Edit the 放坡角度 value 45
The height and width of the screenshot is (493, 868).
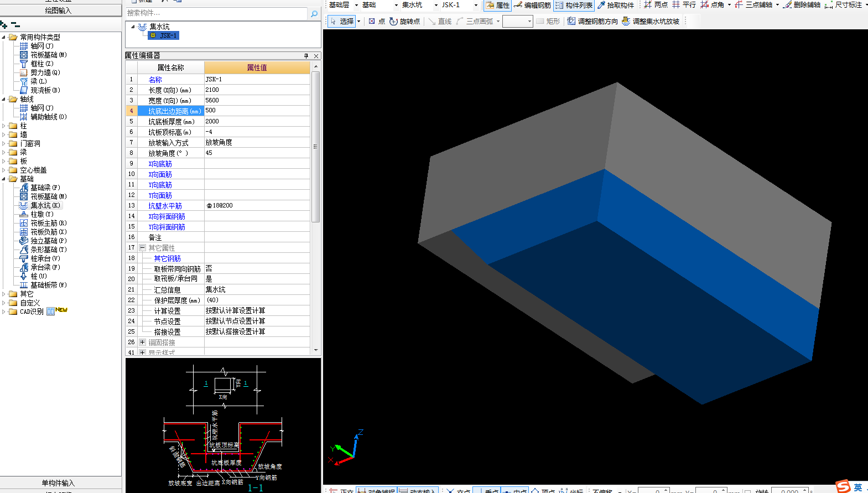click(x=257, y=153)
